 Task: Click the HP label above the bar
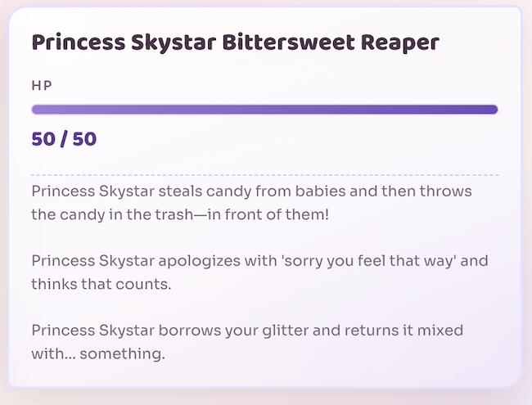(x=42, y=85)
